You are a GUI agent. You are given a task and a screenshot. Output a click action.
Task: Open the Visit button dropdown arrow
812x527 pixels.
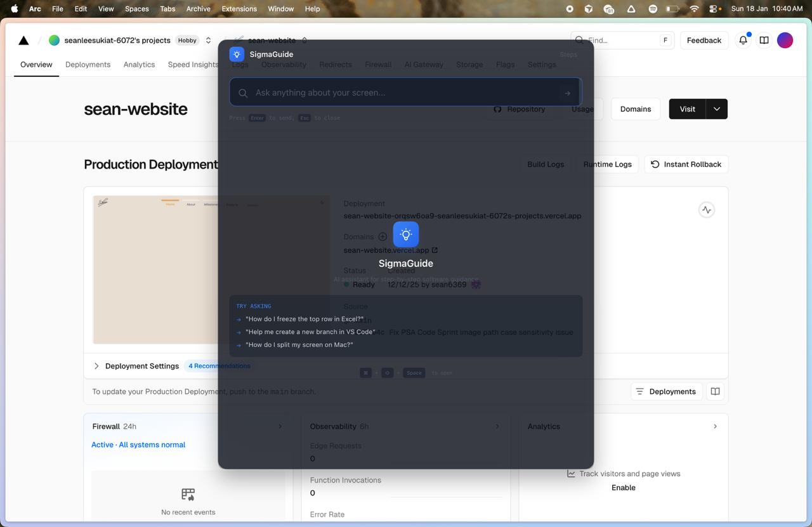(716, 109)
